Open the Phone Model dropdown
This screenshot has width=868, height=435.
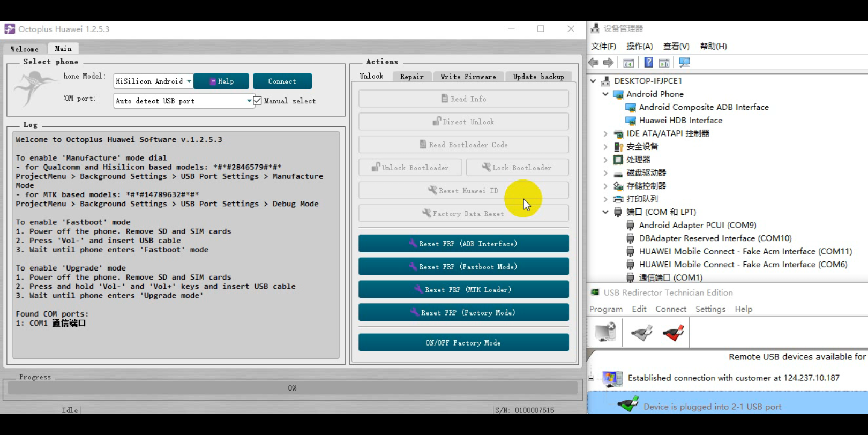pos(153,81)
